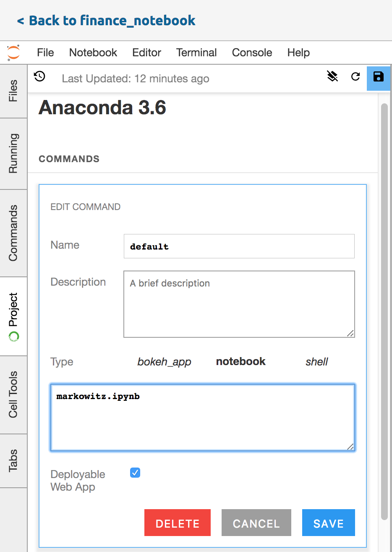Open the Cell Tools side tab
The width and height of the screenshot is (392, 552).
click(x=13, y=394)
